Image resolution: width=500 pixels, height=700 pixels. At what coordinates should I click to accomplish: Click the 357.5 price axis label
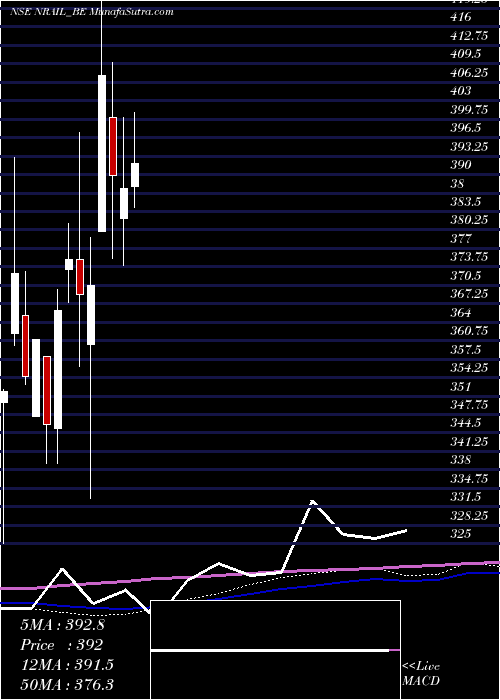click(x=466, y=350)
